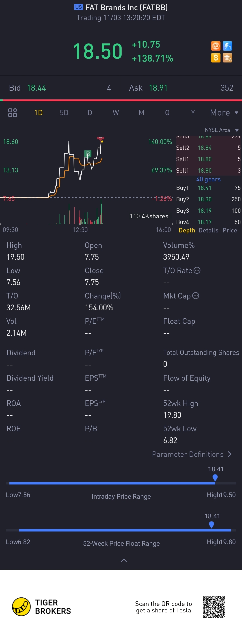
Task: Collapse the details panel with up chevron
Action: click(124, 560)
